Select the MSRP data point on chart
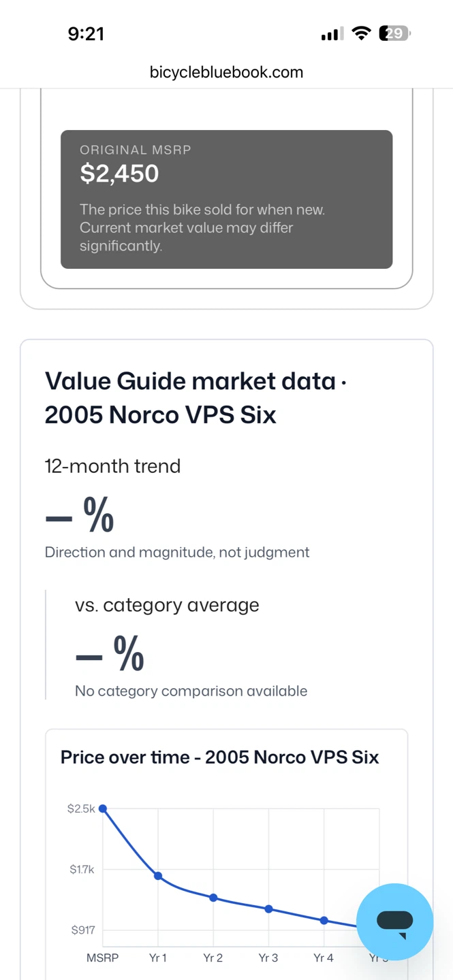453x980 pixels. click(103, 808)
